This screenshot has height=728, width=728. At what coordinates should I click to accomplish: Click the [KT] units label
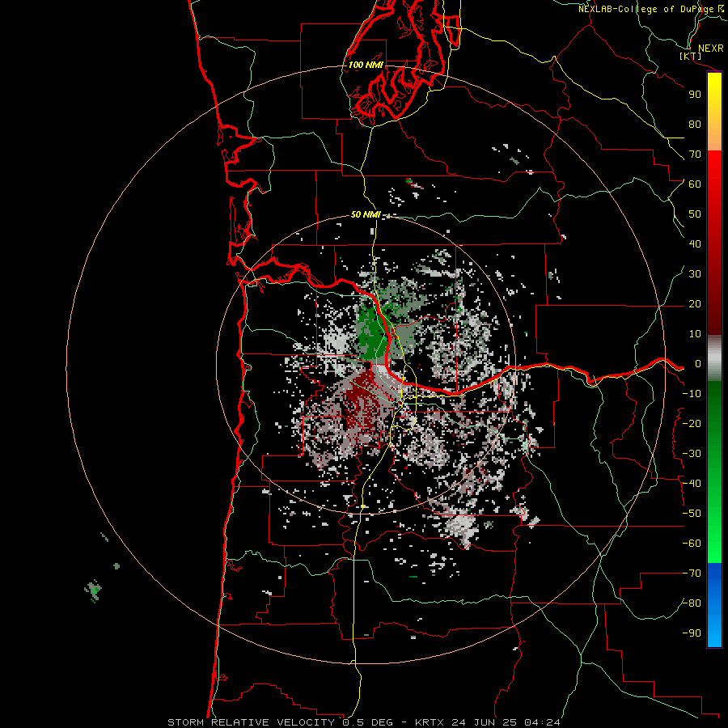691,56
